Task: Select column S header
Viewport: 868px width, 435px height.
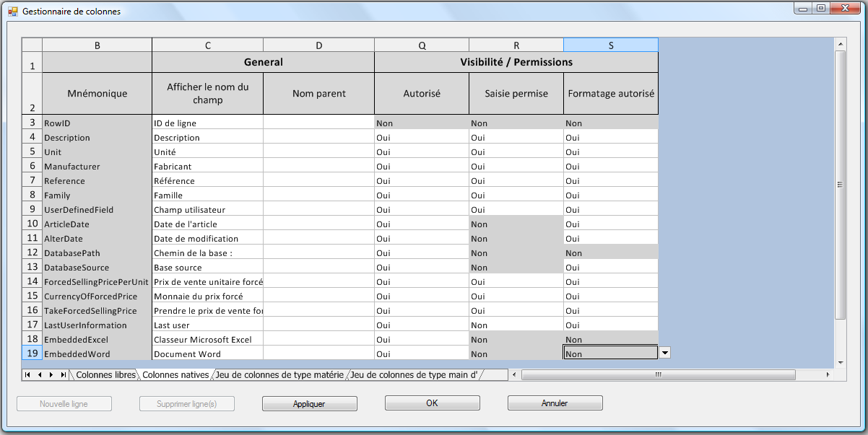Action: point(610,45)
